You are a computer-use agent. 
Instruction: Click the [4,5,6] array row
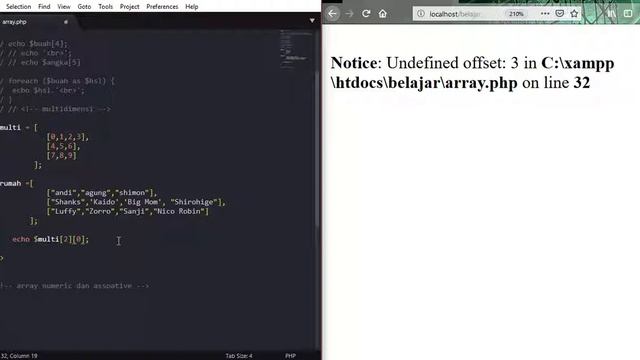(63, 146)
